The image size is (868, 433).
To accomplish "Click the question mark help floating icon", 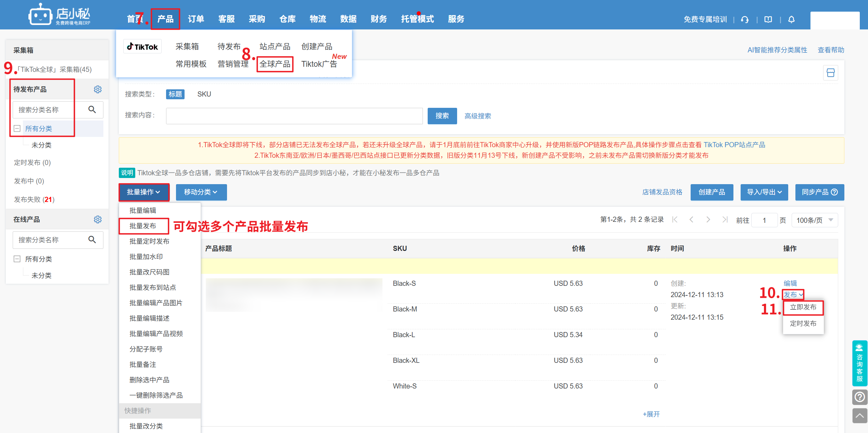I will pyautogui.click(x=859, y=397).
